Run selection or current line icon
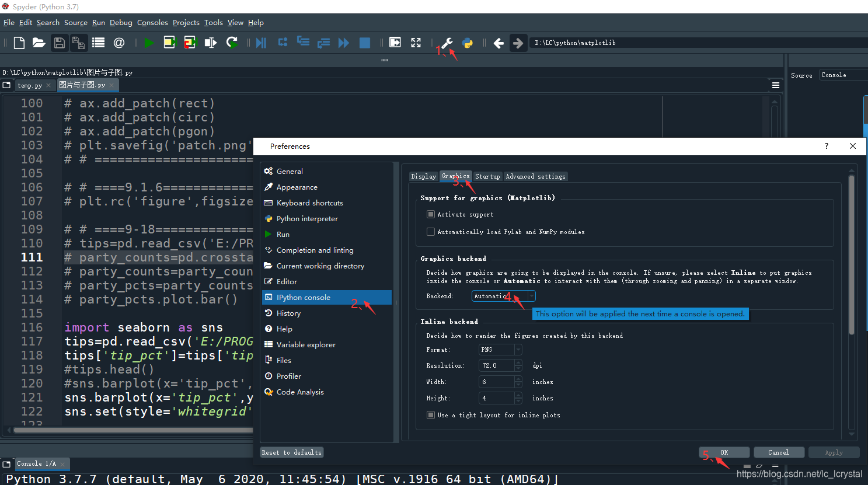The width and height of the screenshot is (868, 485). click(x=211, y=43)
